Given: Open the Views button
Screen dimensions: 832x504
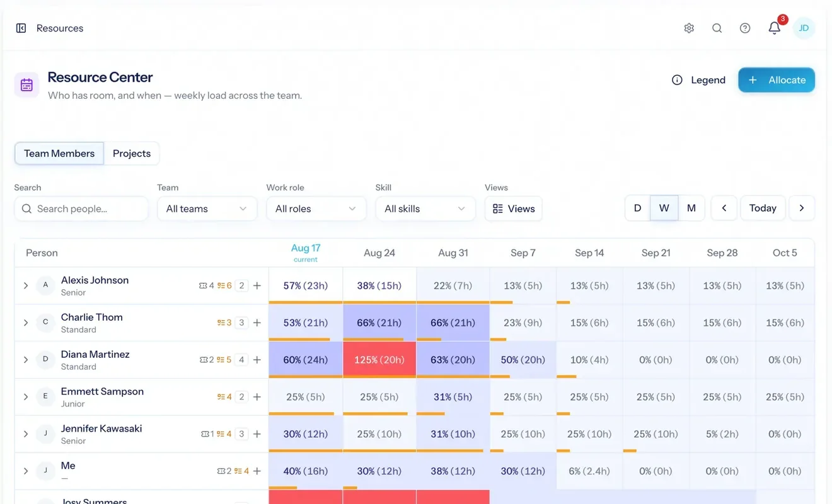Looking at the screenshot, I should pyautogui.click(x=514, y=209).
